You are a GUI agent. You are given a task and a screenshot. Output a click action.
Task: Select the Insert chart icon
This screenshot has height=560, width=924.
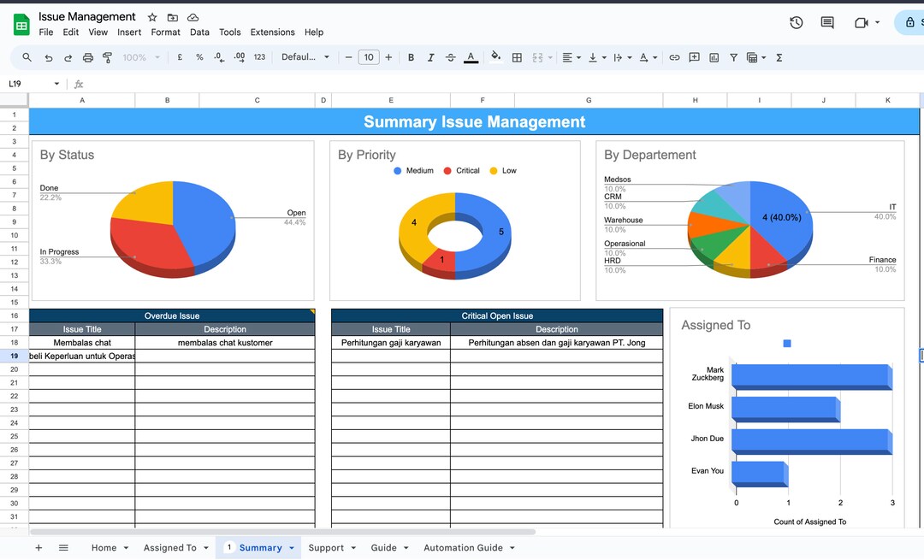point(713,57)
